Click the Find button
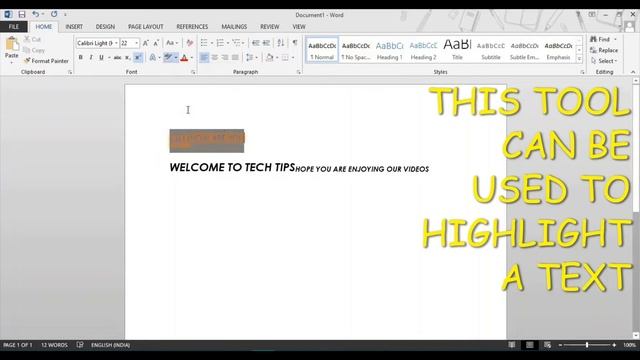The image size is (640, 360). (600, 39)
